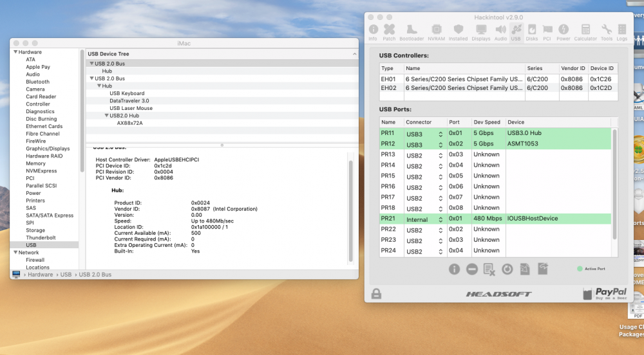Select Firewall under Network
Image resolution: width=644 pixels, height=355 pixels.
pos(35,260)
